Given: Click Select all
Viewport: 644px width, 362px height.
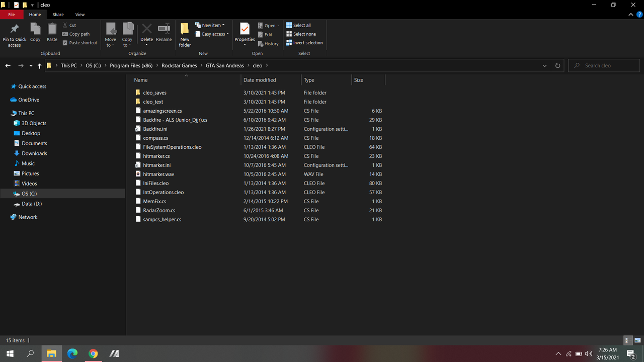Looking at the screenshot, I should point(298,25).
